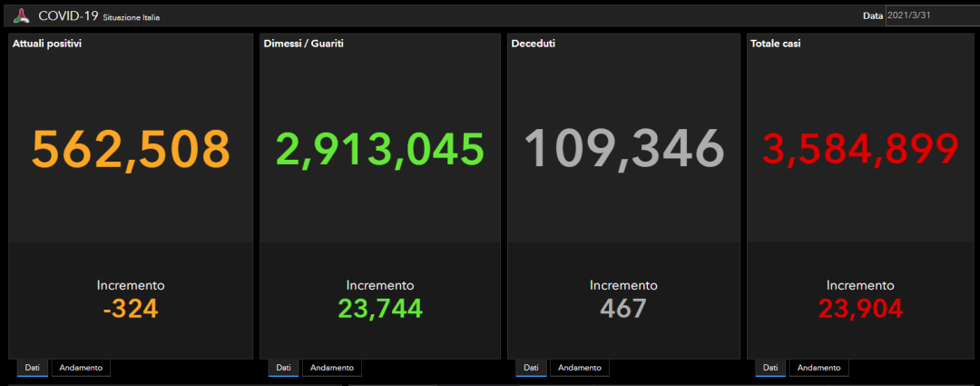Click the -324 increment value

tap(131, 309)
